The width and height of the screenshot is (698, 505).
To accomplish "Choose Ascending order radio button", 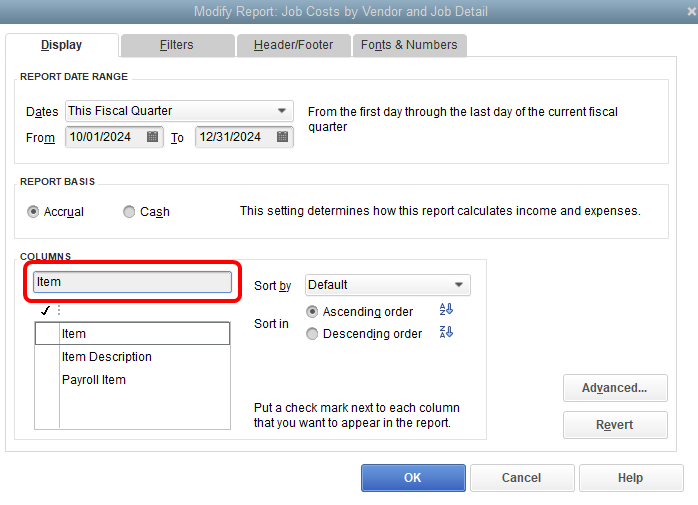I will [x=312, y=312].
